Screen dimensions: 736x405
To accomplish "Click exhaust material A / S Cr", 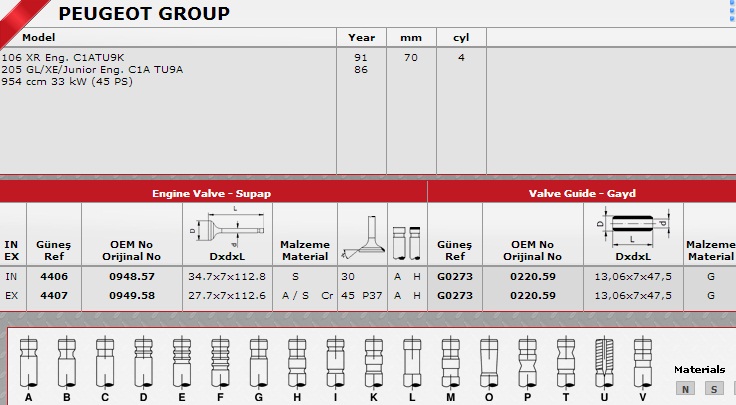I will pyautogui.click(x=307, y=296).
